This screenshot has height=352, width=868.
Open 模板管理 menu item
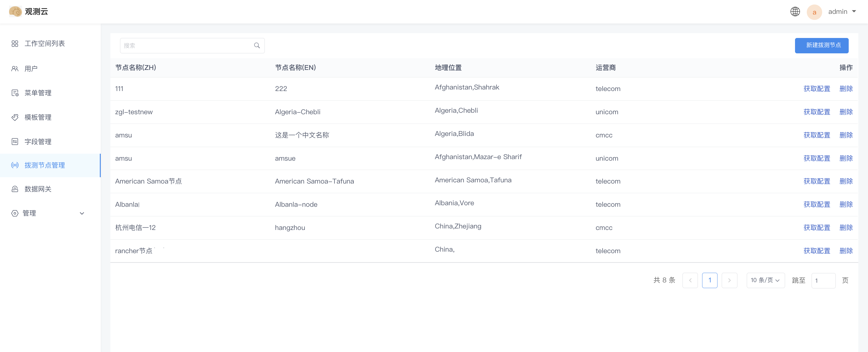pos(50,117)
